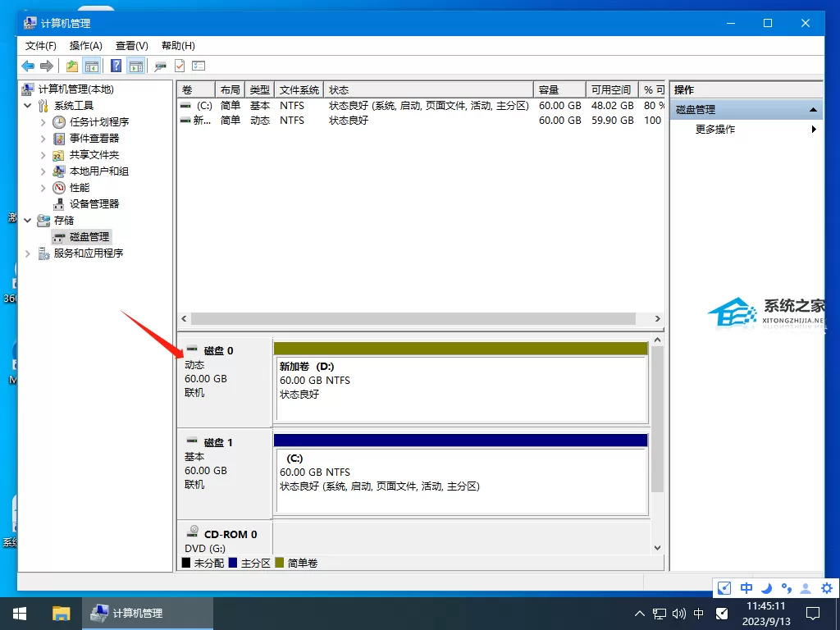Sort by the 可用空间 column header

click(x=612, y=89)
